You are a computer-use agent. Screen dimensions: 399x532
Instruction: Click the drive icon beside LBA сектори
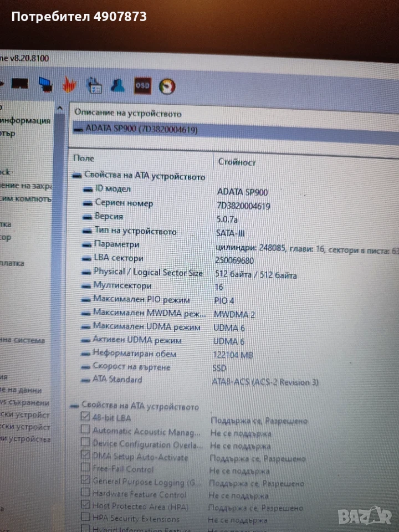point(87,259)
